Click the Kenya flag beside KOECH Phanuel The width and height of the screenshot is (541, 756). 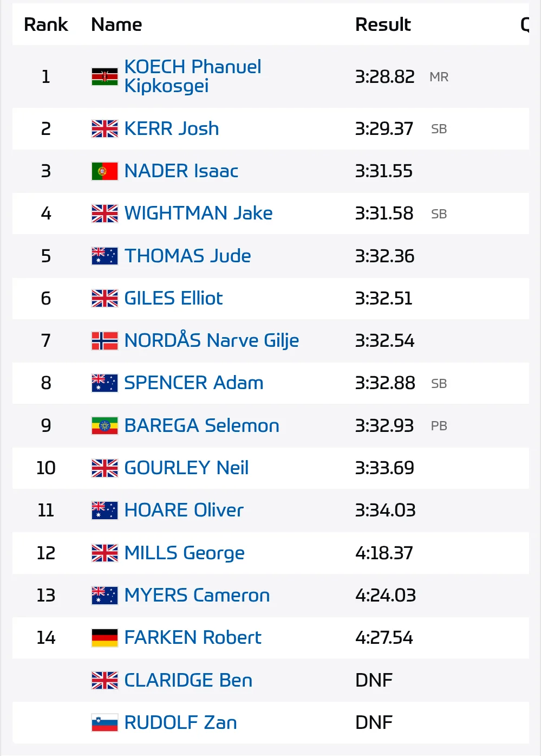tap(105, 77)
